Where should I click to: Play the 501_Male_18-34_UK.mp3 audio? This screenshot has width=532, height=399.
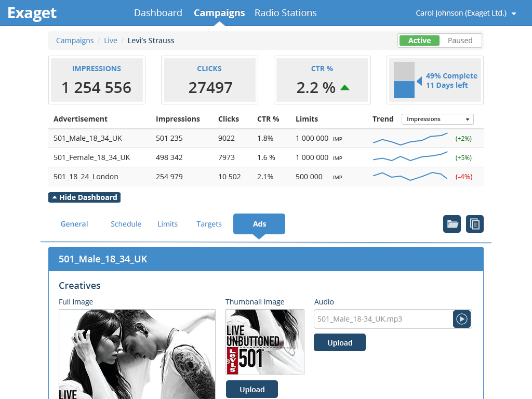(461, 319)
